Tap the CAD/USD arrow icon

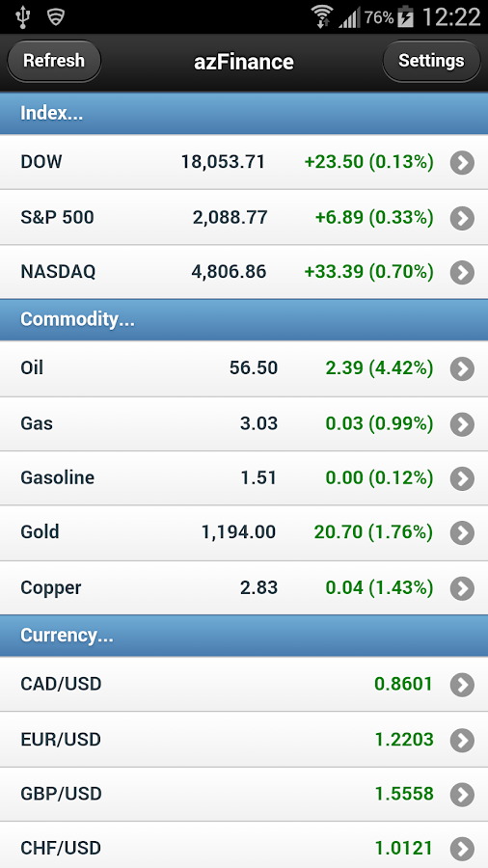(x=462, y=685)
